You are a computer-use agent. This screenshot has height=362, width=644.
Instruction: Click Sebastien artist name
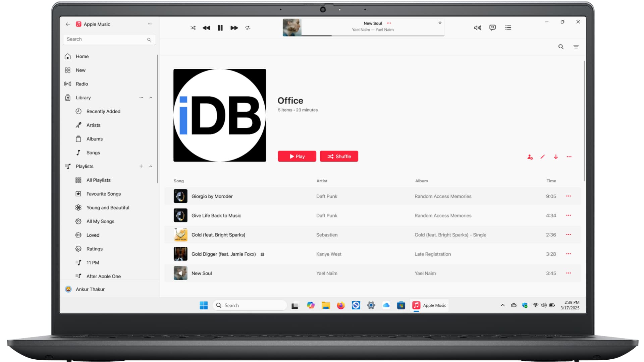point(327,235)
